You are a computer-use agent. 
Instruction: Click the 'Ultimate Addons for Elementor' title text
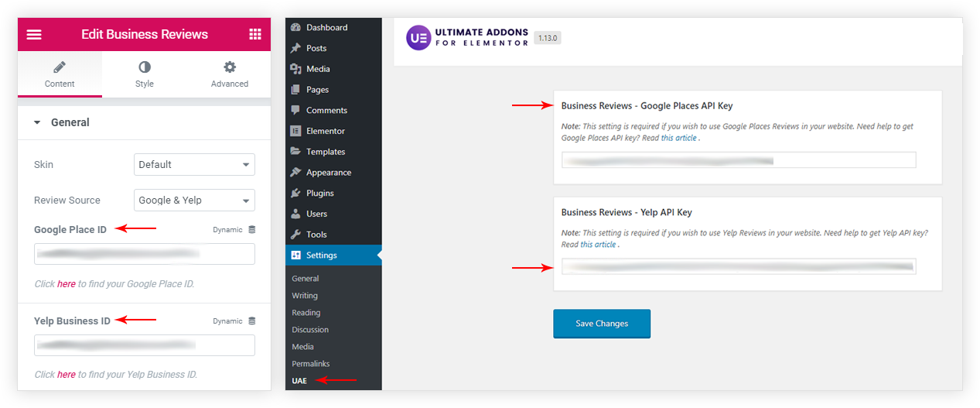tap(482, 38)
